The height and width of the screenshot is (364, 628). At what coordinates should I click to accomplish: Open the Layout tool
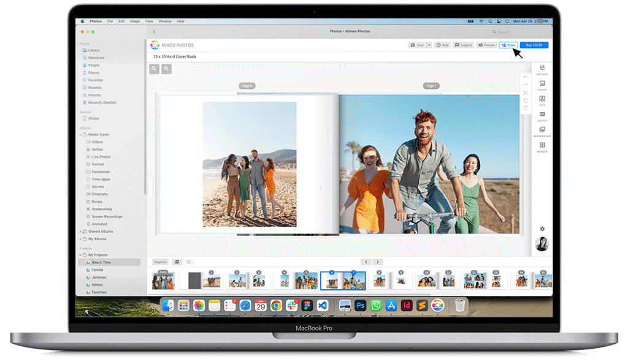(x=542, y=114)
